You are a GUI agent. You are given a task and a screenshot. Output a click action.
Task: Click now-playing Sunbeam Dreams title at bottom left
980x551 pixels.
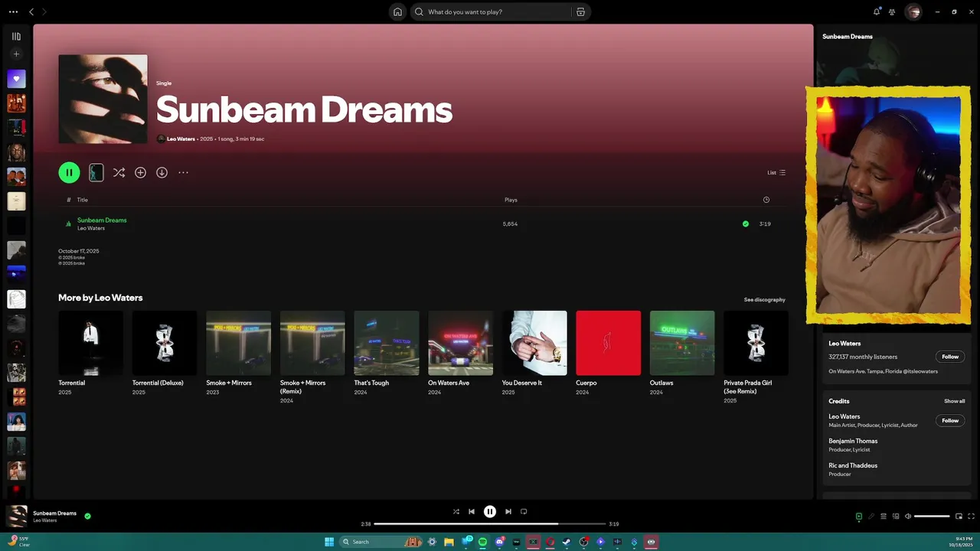pos(54,513)
